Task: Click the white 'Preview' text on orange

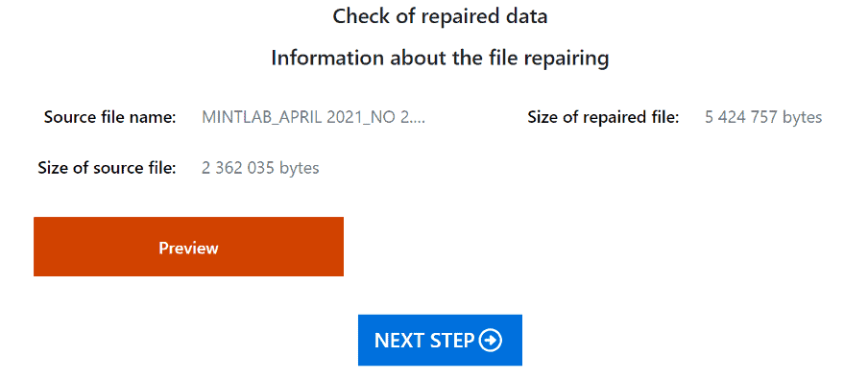Action: click(188, 248)
